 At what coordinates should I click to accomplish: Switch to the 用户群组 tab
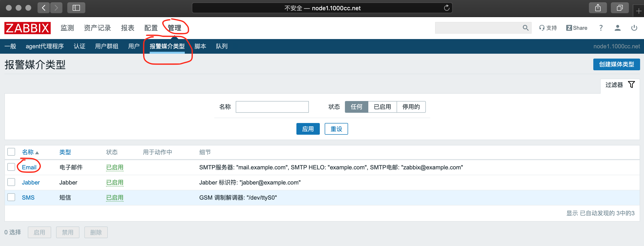107,46
